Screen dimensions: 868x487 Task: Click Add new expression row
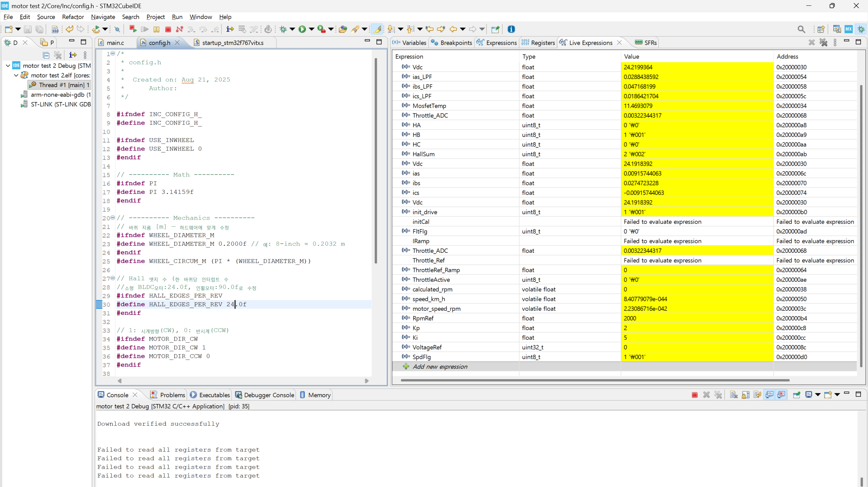pos(440,366)
